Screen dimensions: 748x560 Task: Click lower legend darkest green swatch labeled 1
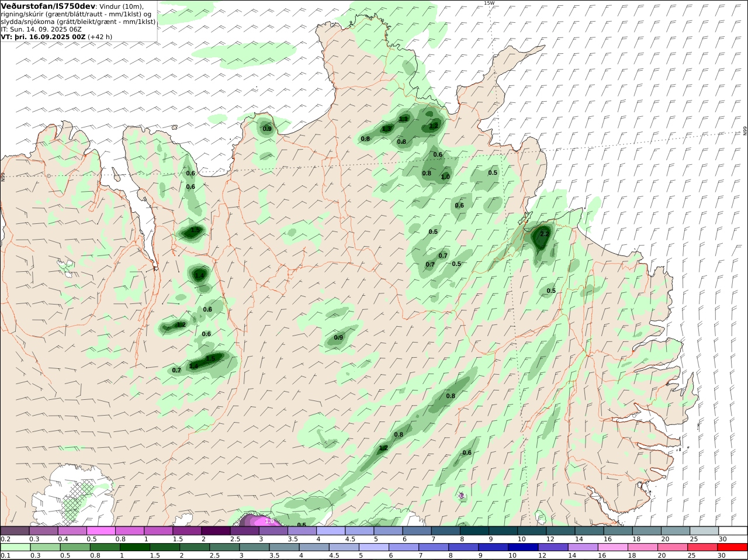[x=134, y=548]
